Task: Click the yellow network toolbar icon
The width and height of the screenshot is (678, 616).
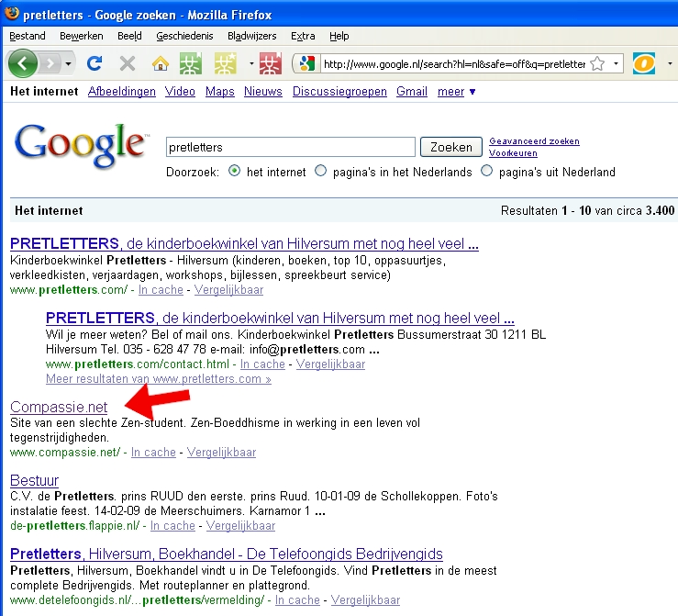Action: 226,64
